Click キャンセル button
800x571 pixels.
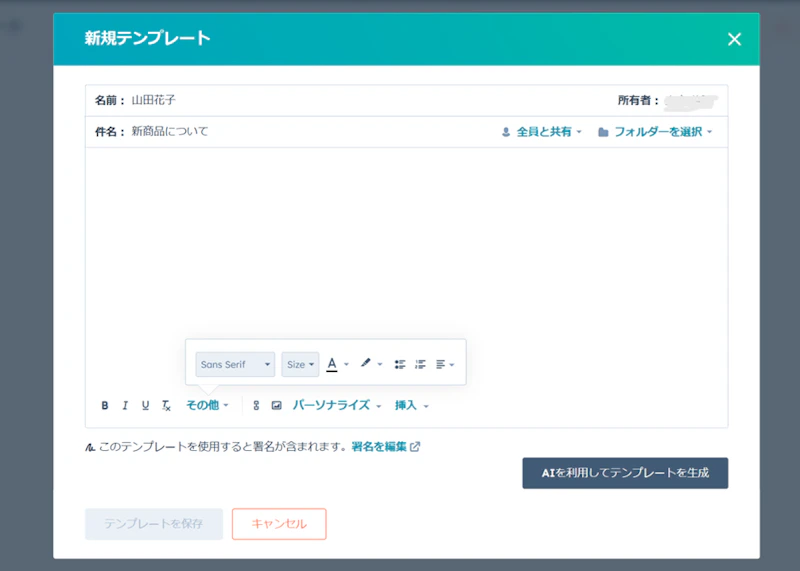pos(279,524)
